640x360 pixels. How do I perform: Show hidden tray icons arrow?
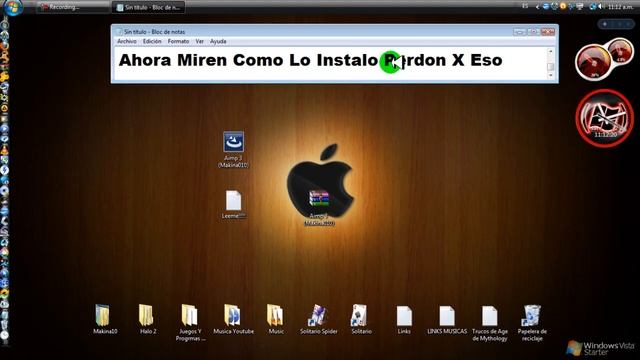point(537,7)
